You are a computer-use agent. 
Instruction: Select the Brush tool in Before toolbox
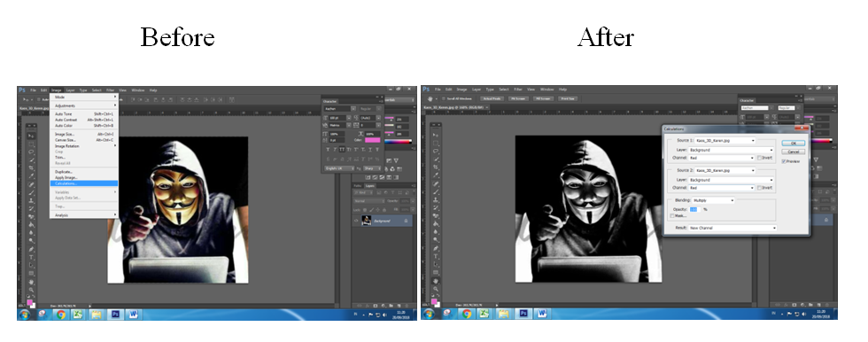tap(31, 192)
